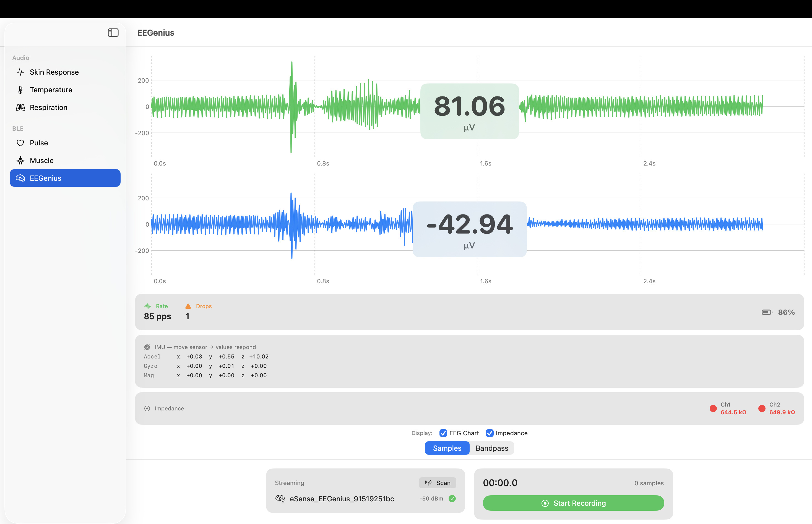Open the Muscle sidebar item

65,161
